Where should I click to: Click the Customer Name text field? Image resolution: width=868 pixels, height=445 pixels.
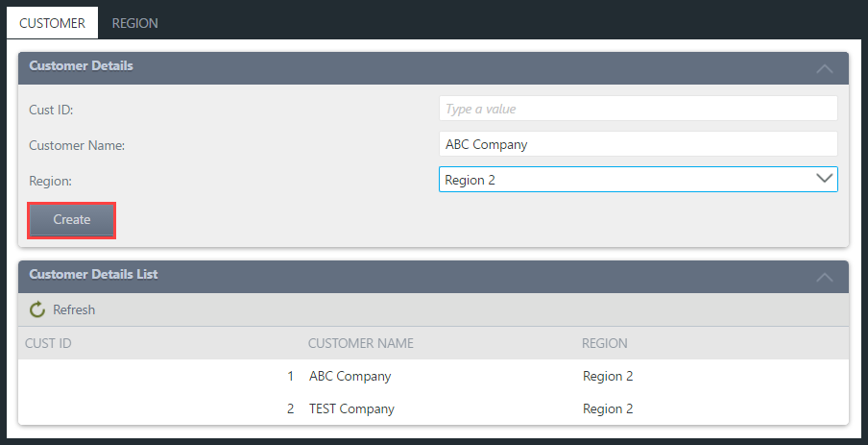pos(638,144)
